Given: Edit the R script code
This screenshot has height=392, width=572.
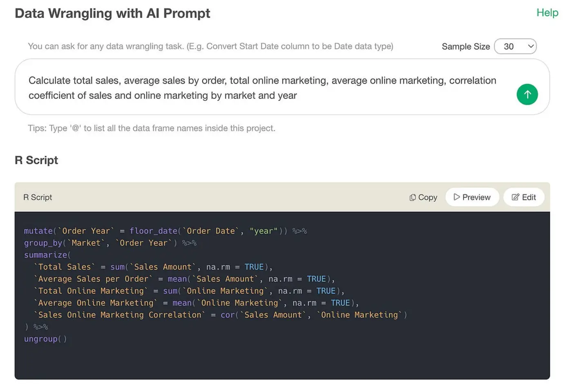Looking at the screenshot, I should [523, 197].
